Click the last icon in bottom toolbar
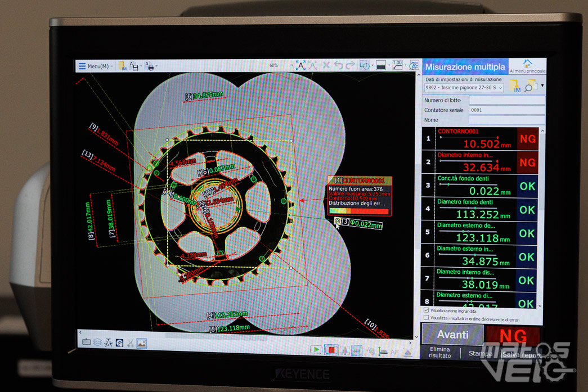588x392 pixels. [x=407, y=352]
